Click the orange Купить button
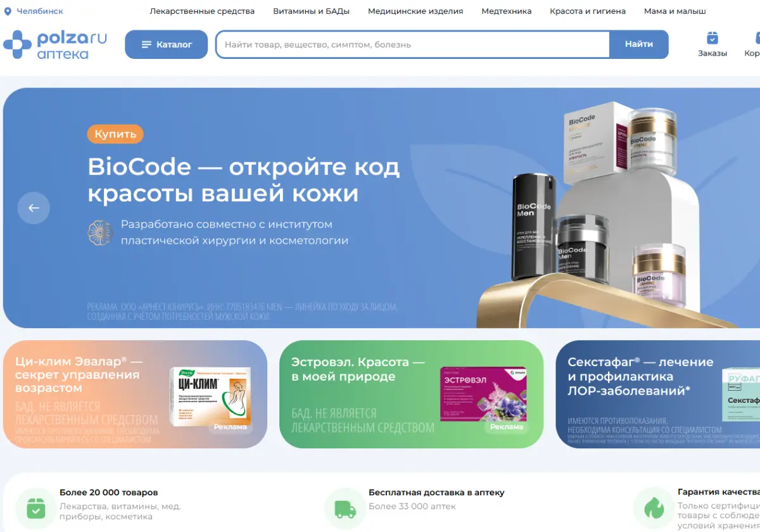This screenshot has width=760, height=532. coord(115,134)
